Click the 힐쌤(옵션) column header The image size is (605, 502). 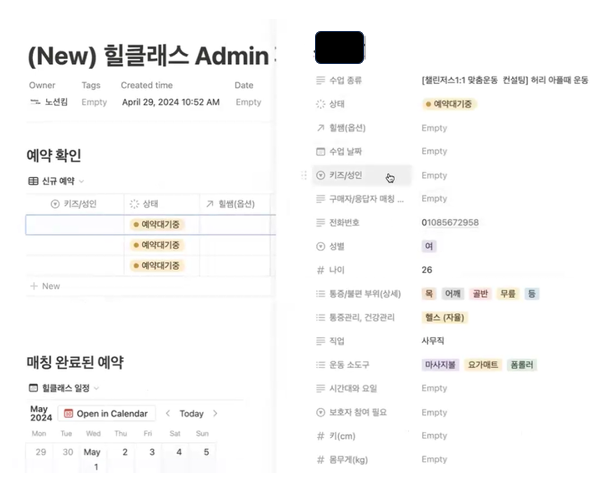tap(235, 204)
